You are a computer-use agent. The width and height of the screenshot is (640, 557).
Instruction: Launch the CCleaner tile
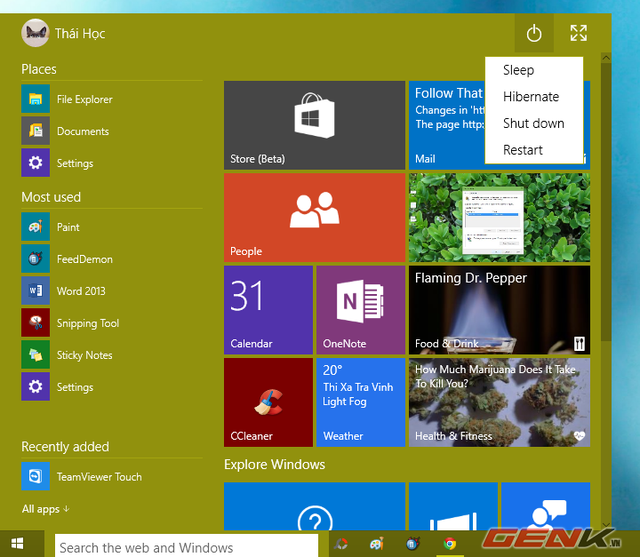(268, 402)
